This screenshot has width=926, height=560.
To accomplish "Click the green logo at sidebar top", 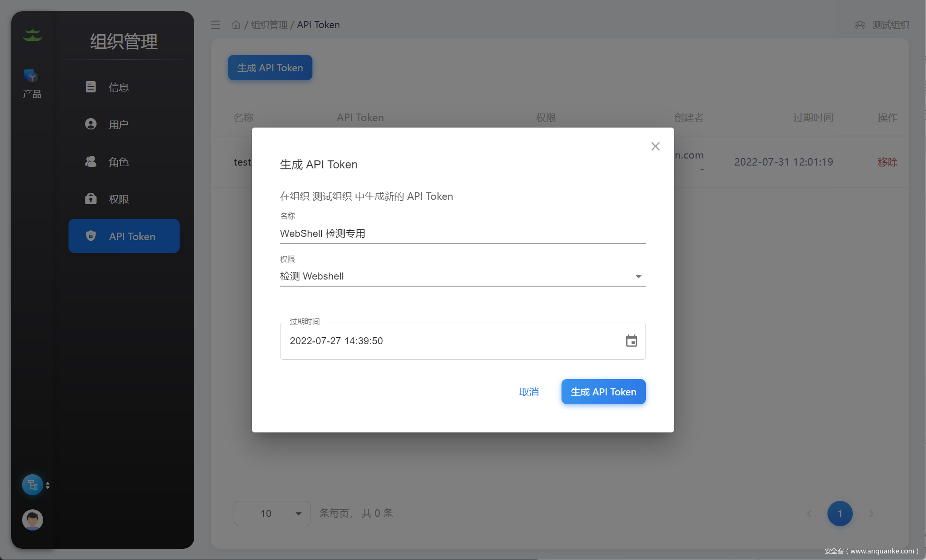I will point(32,35).
